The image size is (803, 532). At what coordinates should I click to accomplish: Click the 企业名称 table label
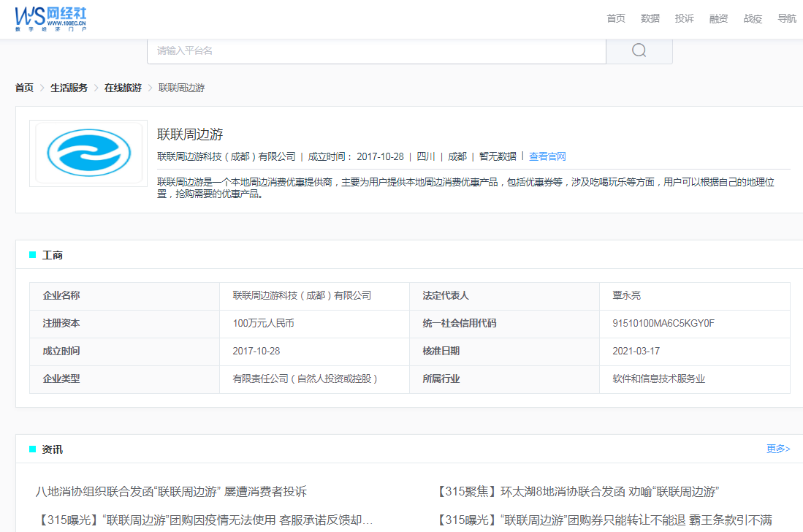[61, 295]
